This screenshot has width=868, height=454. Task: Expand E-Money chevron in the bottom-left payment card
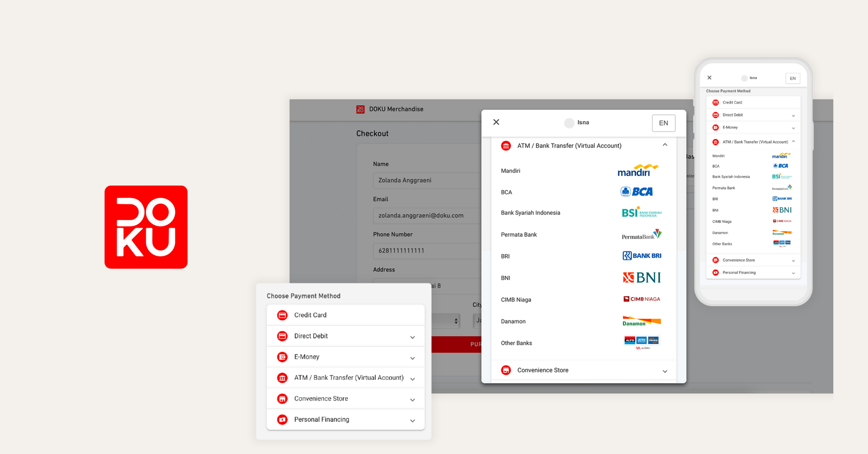(x=413, y=358)
